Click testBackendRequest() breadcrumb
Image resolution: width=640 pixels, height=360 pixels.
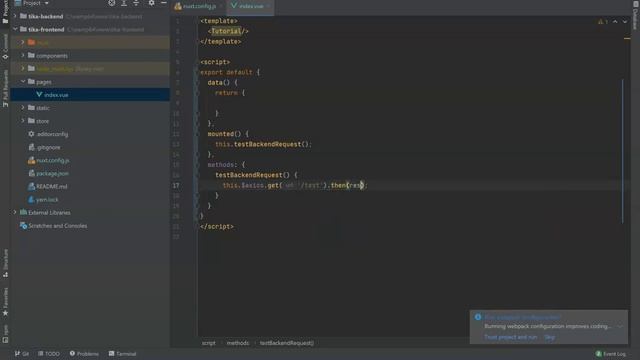[x=287, y=343]
